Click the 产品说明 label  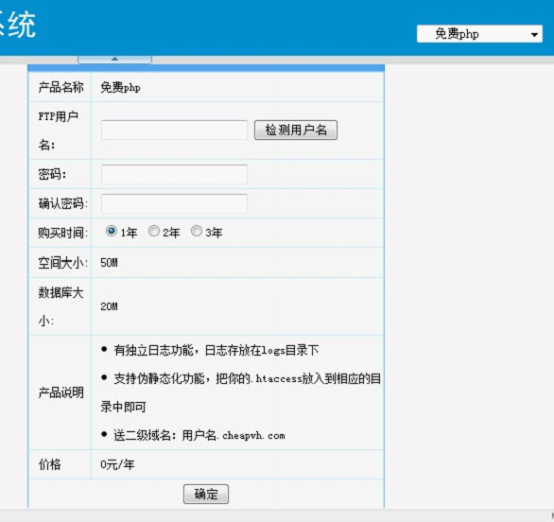tap(61, 393)
